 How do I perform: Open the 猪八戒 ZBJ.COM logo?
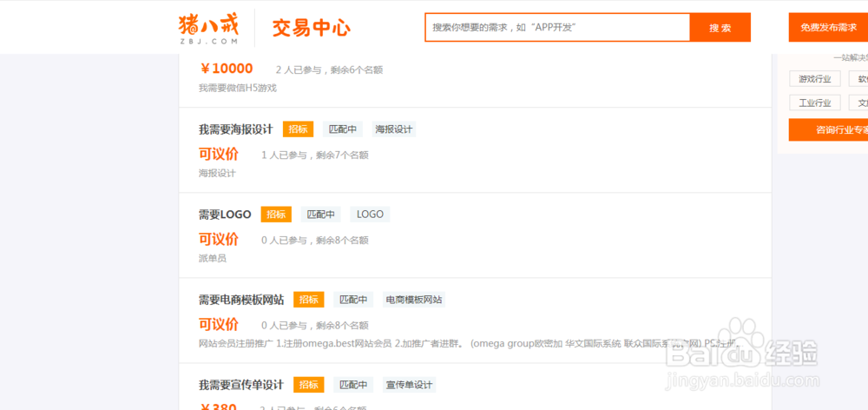(x=208, y=29)
